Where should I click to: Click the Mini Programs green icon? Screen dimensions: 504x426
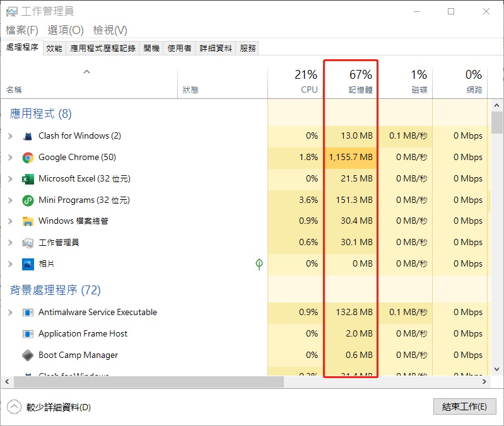(28, 200)
